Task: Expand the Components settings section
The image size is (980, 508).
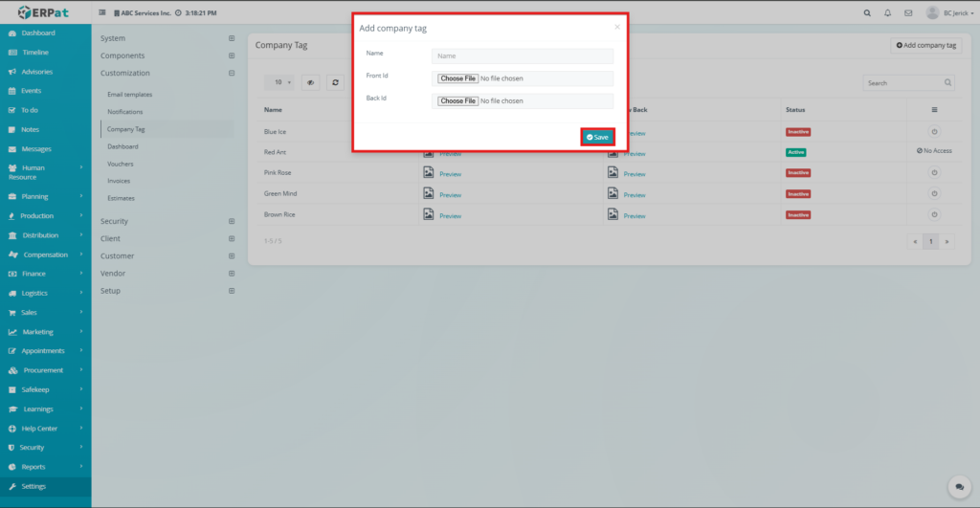Action: pos(232,55)
